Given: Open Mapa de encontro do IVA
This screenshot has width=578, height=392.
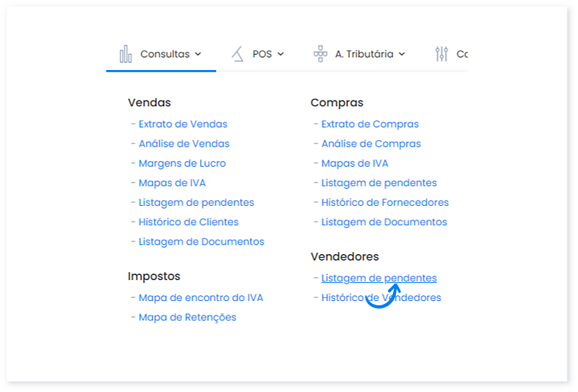Looking at the screenshot, I should coord(200,297).
